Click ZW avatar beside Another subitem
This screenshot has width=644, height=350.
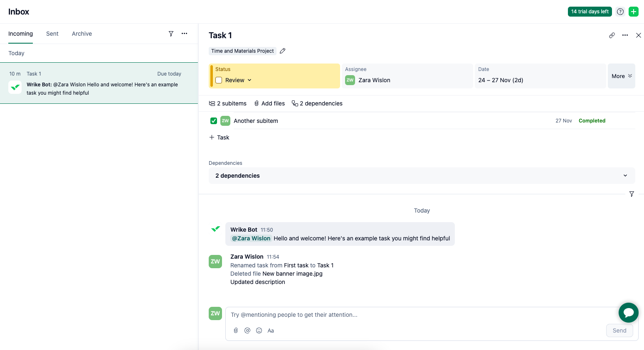click(x=225, y=121)
